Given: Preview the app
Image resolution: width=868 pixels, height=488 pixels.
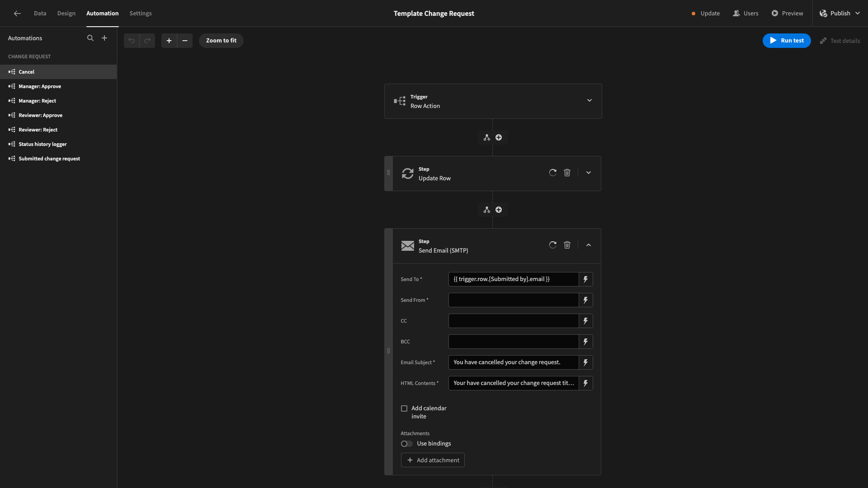Looking at the screenshot, I should (788, 14).
